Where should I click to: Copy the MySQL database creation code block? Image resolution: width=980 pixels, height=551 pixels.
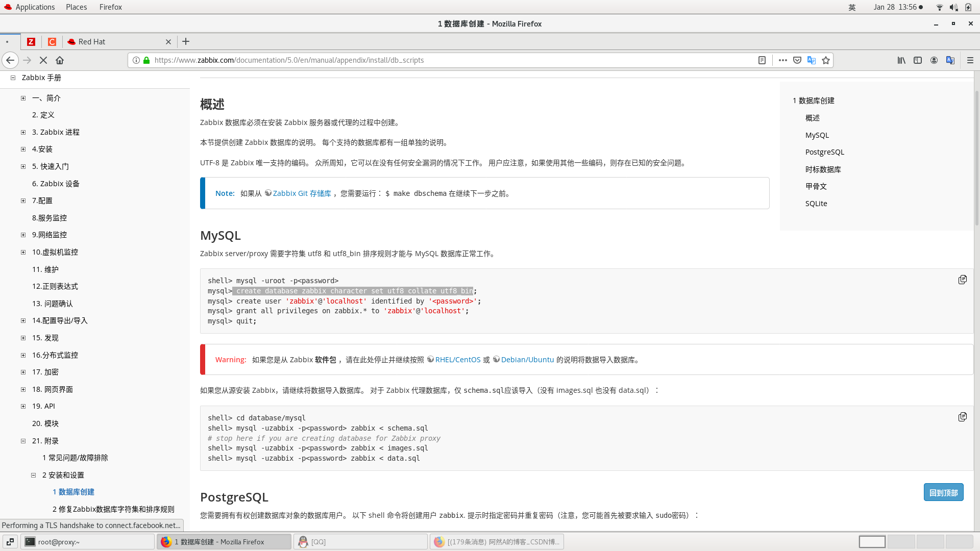pyautogui.click(x=963, y=279)
